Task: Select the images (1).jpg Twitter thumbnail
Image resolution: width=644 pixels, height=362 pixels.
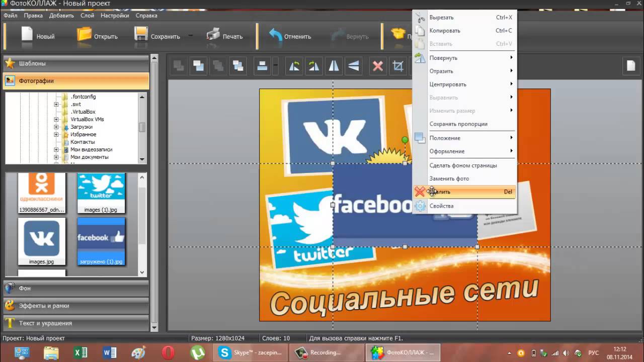Action: coord(101,193)
